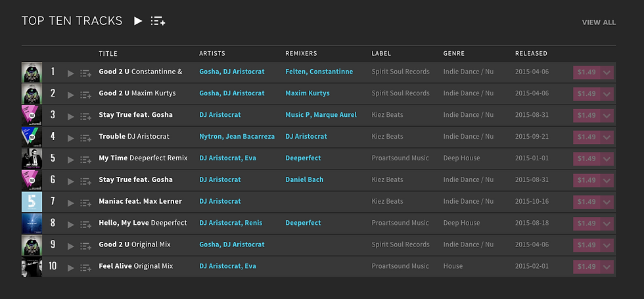Screen dimensions: 644x299
Task: Purchase track 8 for $1.49
Action: (x=586, y=223)
